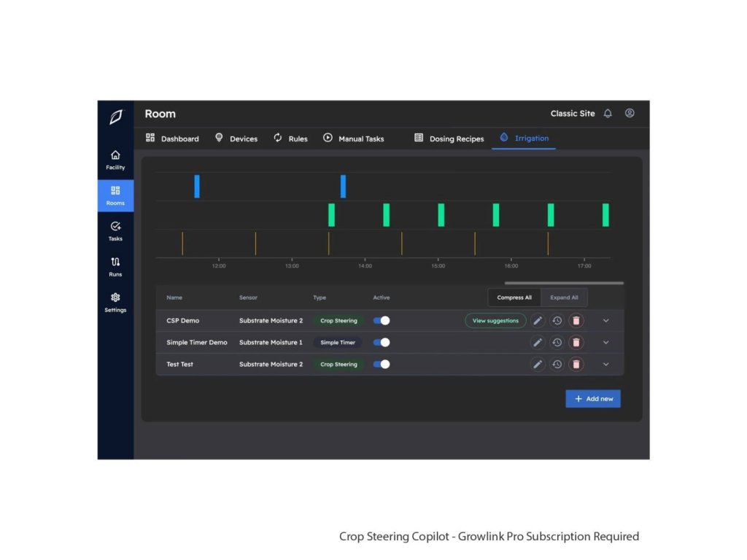Expand the CSP Demo row chevron
The image size is (747, 560).
click(605, 321)
